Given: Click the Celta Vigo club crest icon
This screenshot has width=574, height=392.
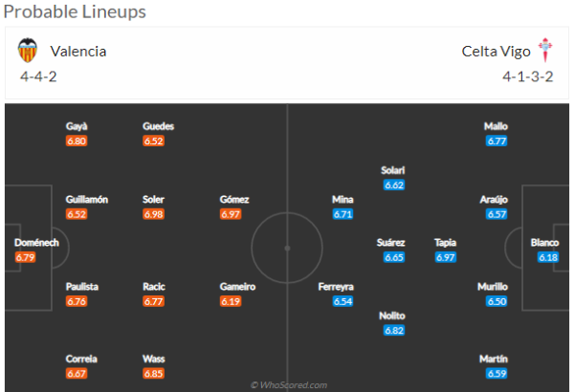Looking at the screenshot, I should point(545,50).
